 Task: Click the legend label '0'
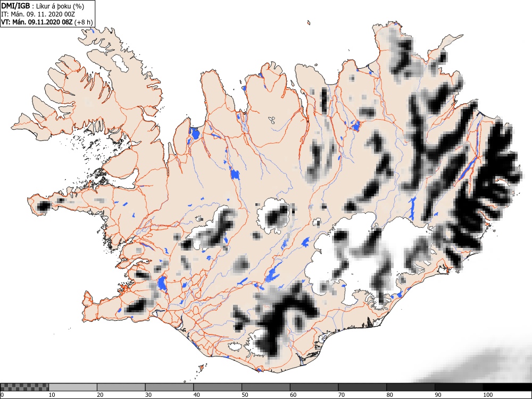2,395
